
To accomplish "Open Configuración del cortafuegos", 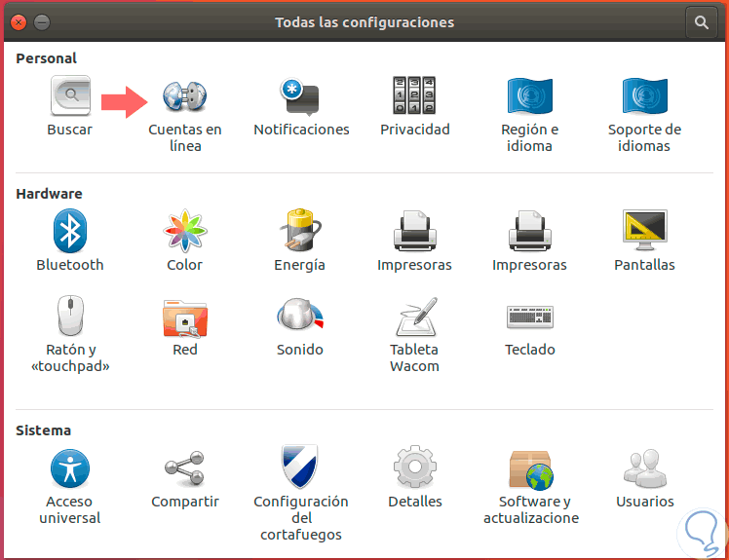I will coord(300,468).
